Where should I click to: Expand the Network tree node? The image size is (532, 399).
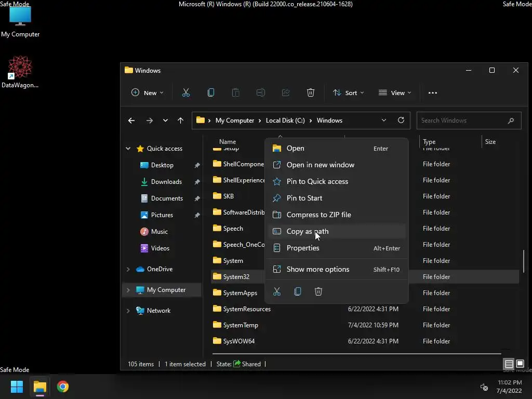point(128,311)
